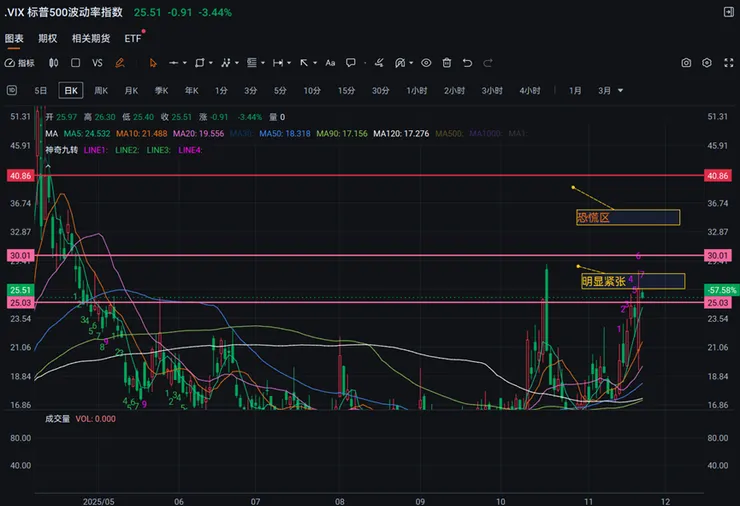Select the horizontal line drawing tool
Image resolution: width=740 pixels, height=506 pixels.
174,63
